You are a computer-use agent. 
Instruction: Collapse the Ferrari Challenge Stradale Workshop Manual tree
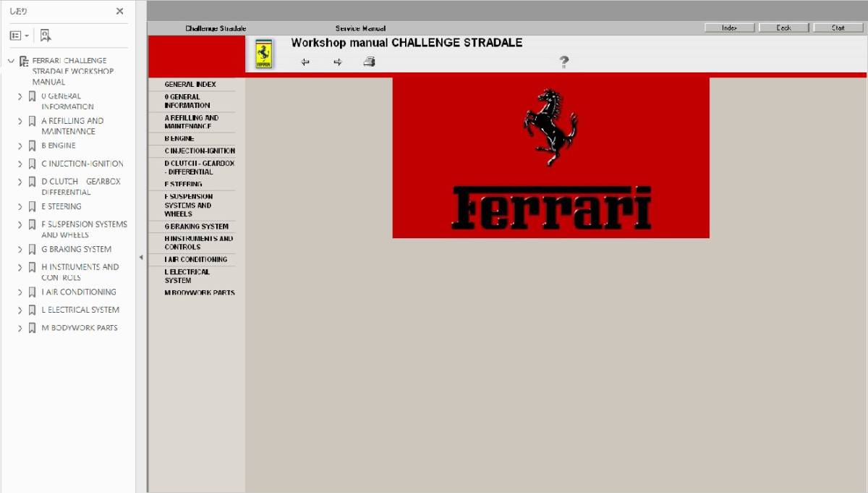pyautogui.click(x=11, y=61)
